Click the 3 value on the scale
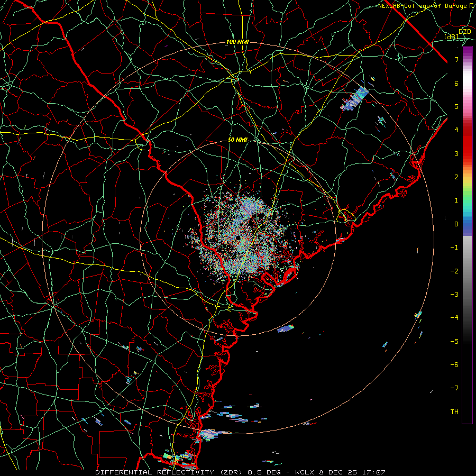Viewport: 476px width, 476px height. pos(456,153)
